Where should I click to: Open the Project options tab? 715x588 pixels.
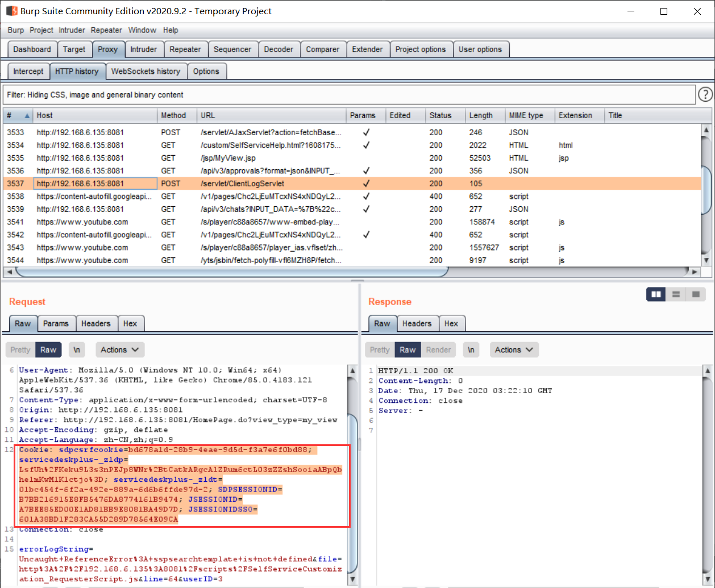[x=421, y=49]
